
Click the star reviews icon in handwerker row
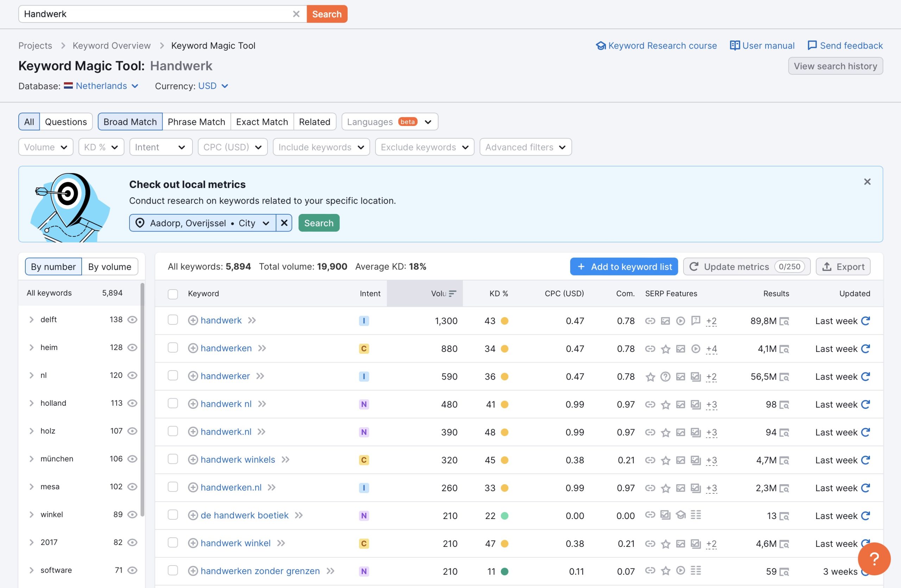tap(650, 377)
